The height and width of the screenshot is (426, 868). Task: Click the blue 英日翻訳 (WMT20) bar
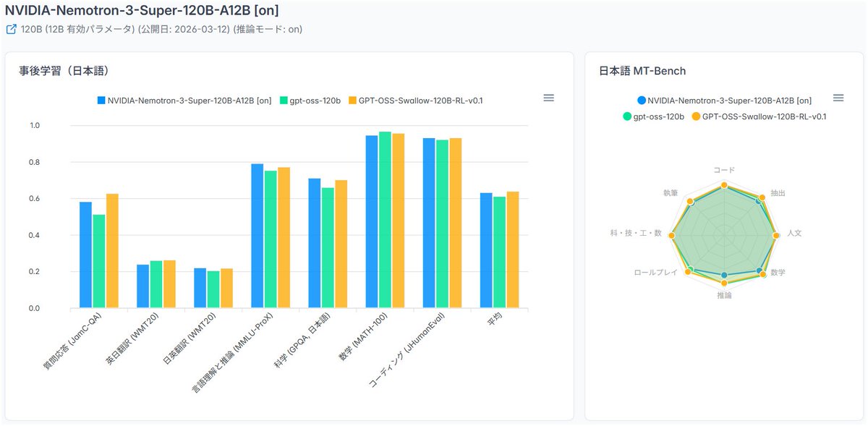pyautogui.click(x=142, y=286)
